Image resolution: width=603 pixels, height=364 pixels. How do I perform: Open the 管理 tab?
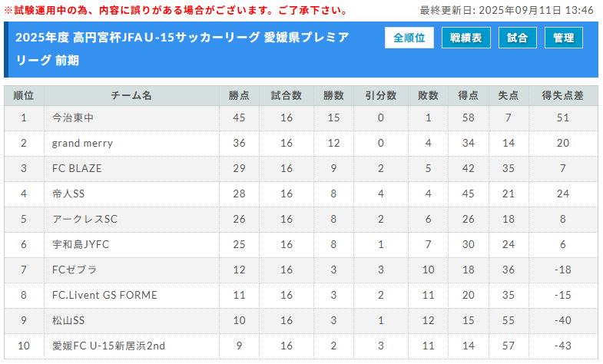[x=563, y=38]
